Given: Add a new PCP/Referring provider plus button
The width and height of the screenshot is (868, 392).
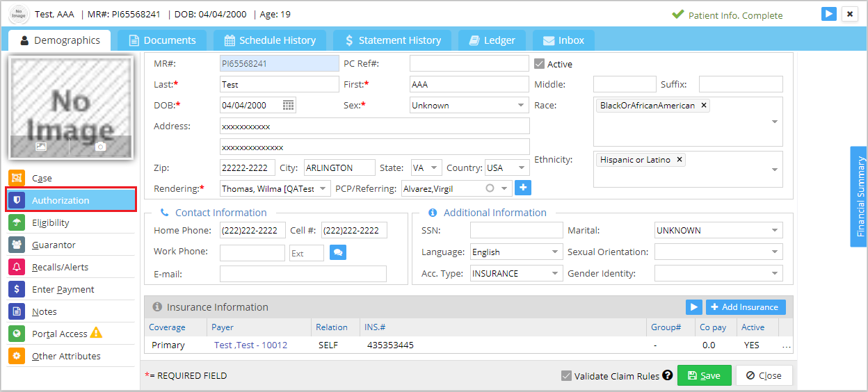Looking at the screenshot, I should [523, 188].
